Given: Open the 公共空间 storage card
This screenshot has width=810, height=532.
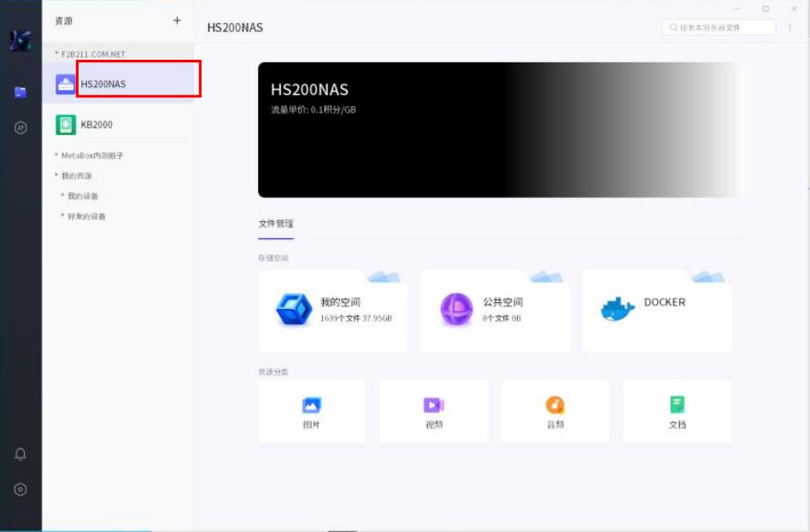Looking at the screenshot, I should (495, 311).
